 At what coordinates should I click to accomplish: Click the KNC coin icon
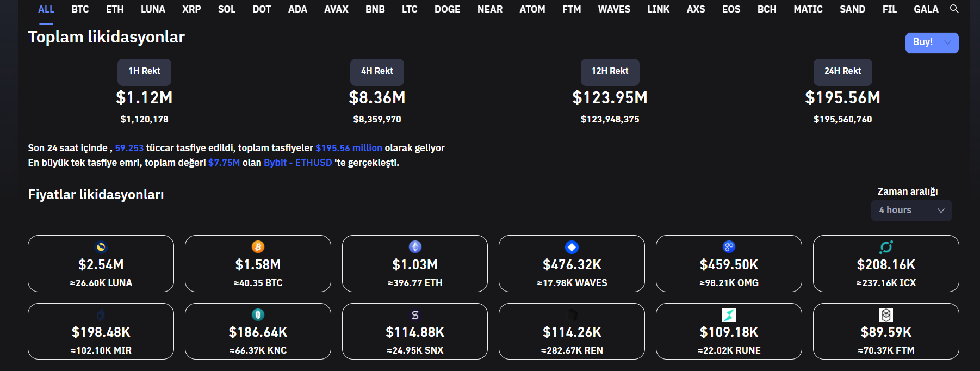pyautogui.click(x=258, y=314)
